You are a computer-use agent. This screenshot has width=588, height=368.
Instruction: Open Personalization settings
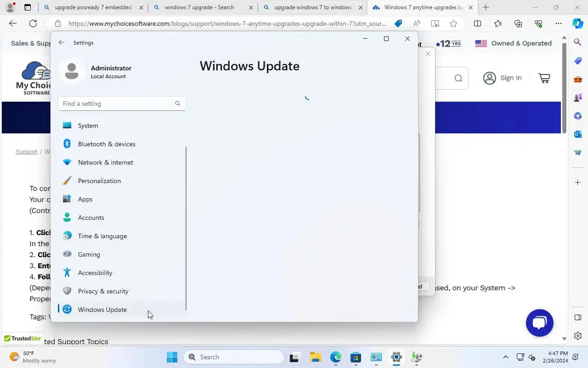[x=122, y=181]
